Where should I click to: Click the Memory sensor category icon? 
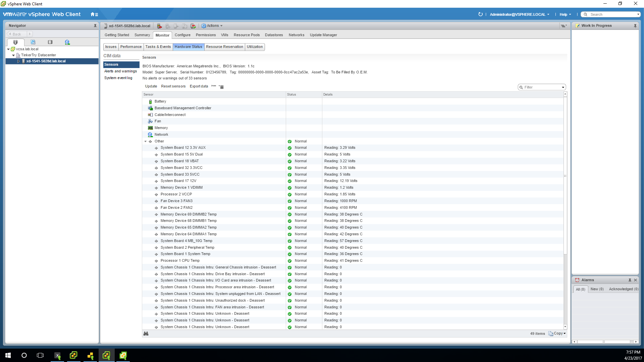coord(150,128)
